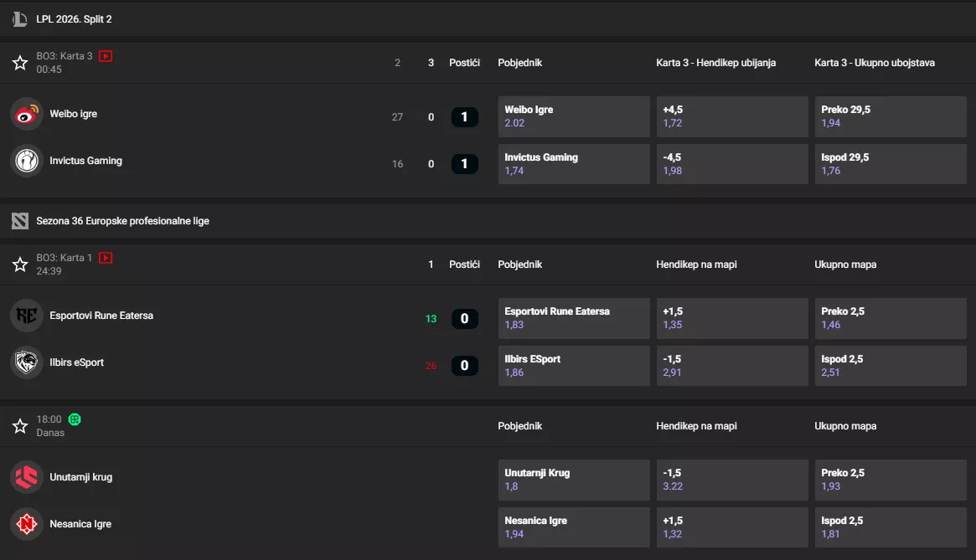This screenshot has width=976, height=560.
Task: Pick Preko 29,5 total kills odds
Action: click(890, 116)
